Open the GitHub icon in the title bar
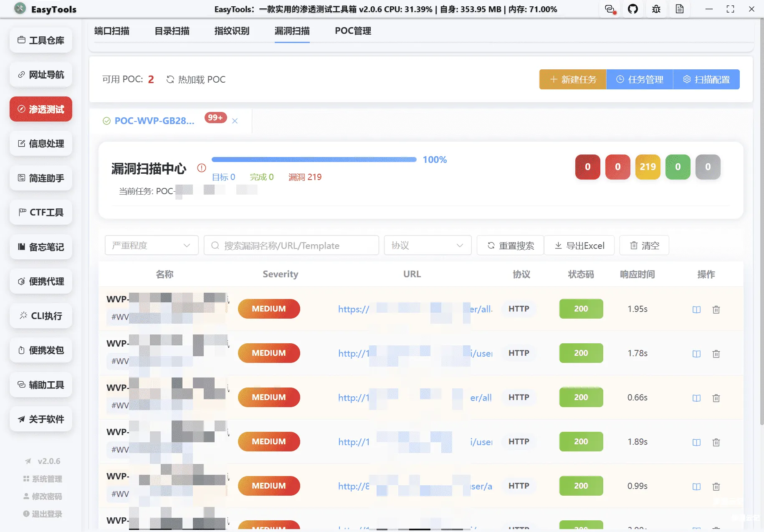 click(633, 9)
